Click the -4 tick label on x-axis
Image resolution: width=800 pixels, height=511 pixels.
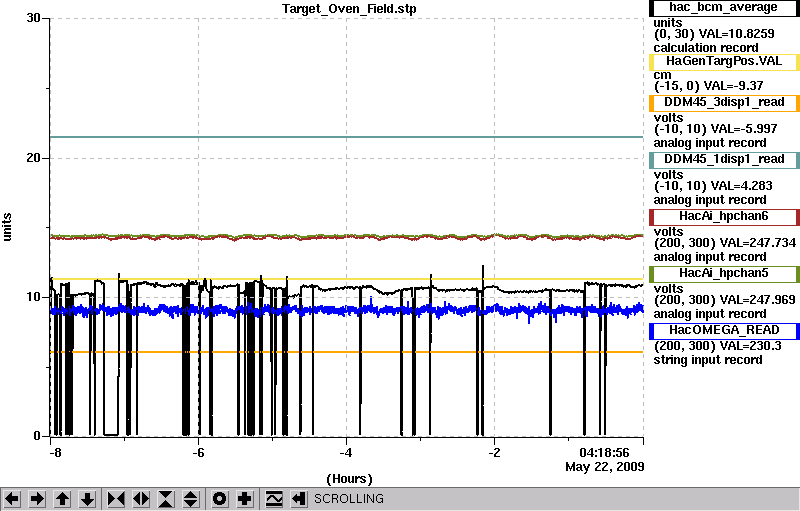[x=346, y=453]
